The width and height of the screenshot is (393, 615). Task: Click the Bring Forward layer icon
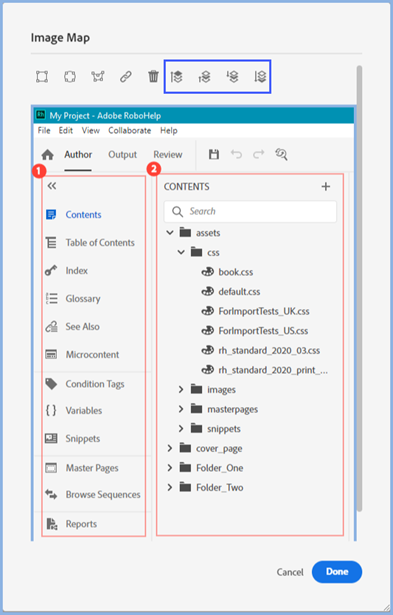point(204,76)
